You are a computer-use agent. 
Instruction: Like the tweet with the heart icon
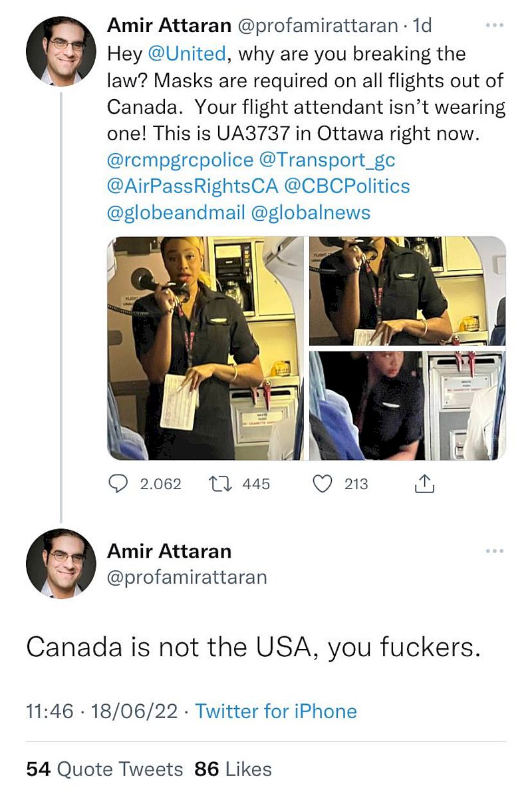click(x=323, y=484)
